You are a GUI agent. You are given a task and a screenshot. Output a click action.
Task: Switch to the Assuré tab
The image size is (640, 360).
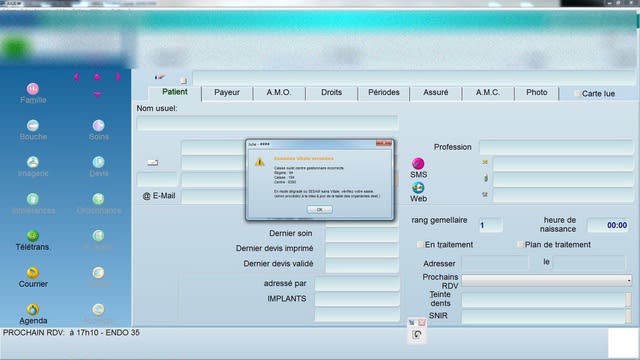click(436, 93)
